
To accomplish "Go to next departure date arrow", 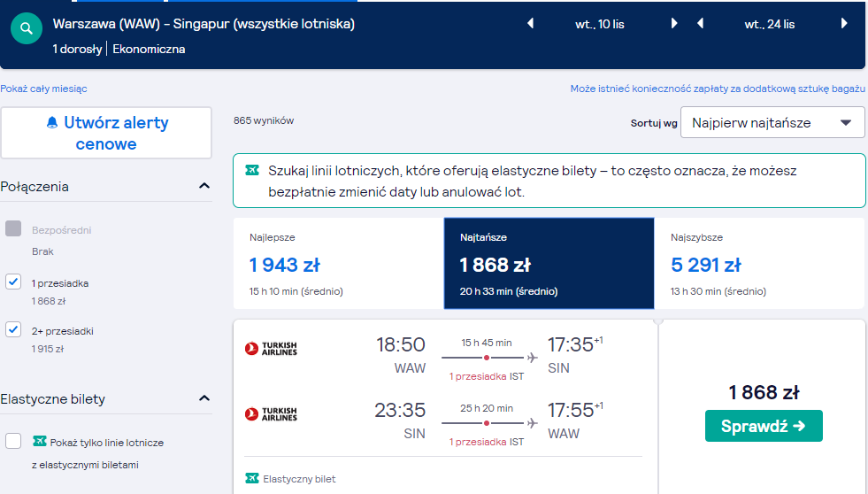I will (673, 24).
